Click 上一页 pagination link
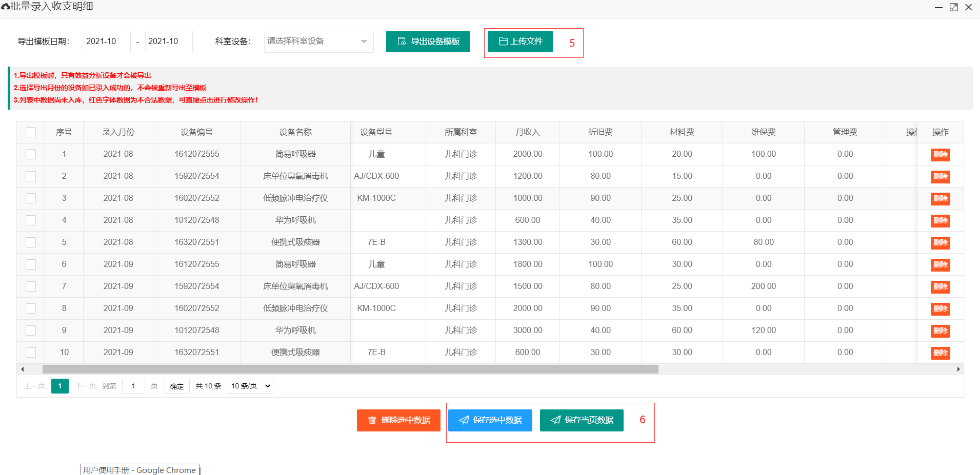 click(x=34, y=386)
